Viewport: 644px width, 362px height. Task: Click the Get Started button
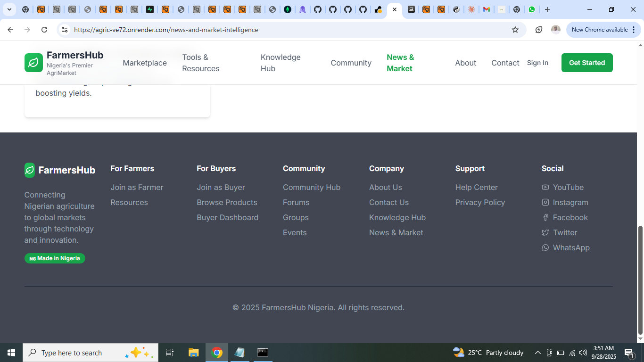587,63
